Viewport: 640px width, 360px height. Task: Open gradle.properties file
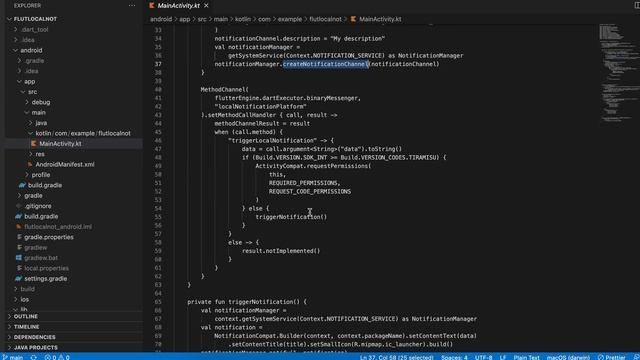point(49,237)
